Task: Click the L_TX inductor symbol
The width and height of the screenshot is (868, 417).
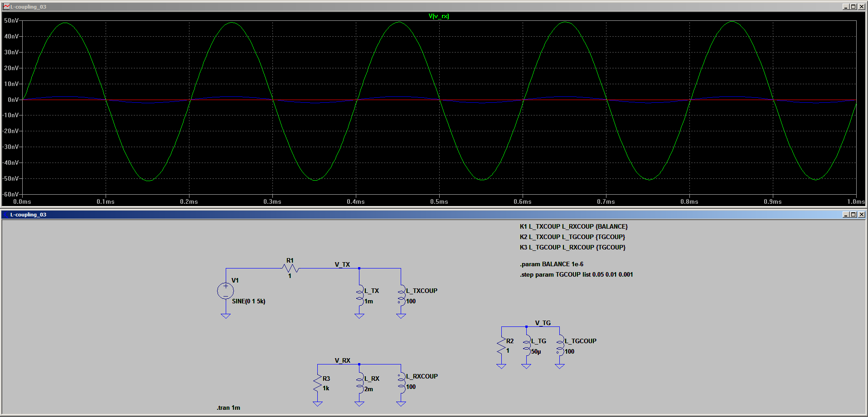Action: [x=359, y=295]
